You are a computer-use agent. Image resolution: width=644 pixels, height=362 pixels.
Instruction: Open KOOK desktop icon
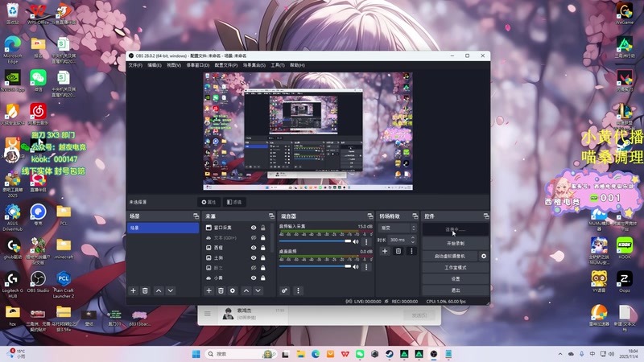[625, 249]
